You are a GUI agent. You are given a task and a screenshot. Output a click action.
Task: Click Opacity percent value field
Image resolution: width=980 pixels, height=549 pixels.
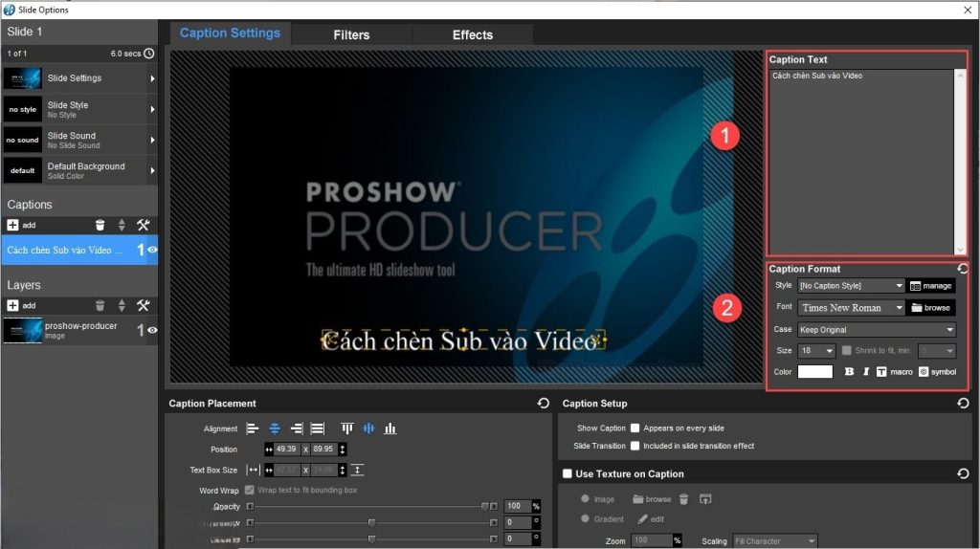pyautogui.click(x=516, y=506)
